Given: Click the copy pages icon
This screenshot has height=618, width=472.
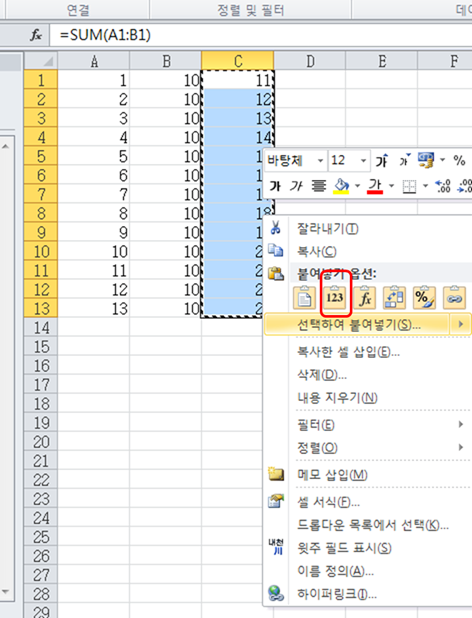Looking at the screenshot, I should click(275, 250).
